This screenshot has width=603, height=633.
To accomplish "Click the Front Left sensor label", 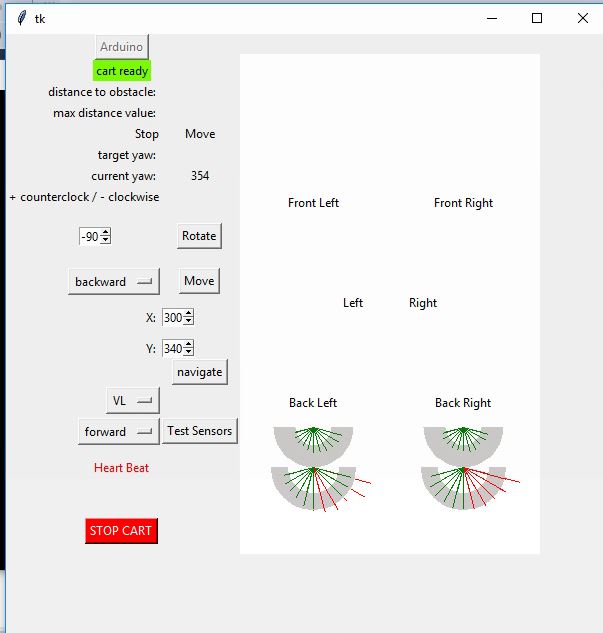I will (314, 203).
